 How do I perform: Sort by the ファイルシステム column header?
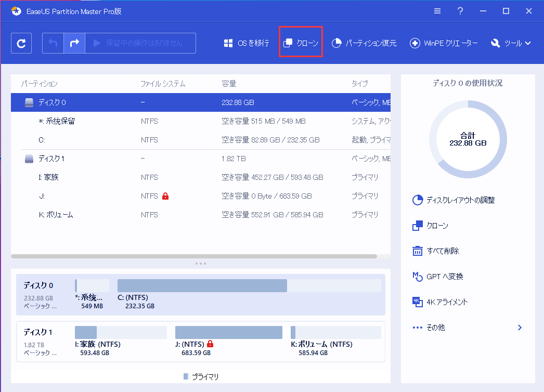(x=163, y=84)
